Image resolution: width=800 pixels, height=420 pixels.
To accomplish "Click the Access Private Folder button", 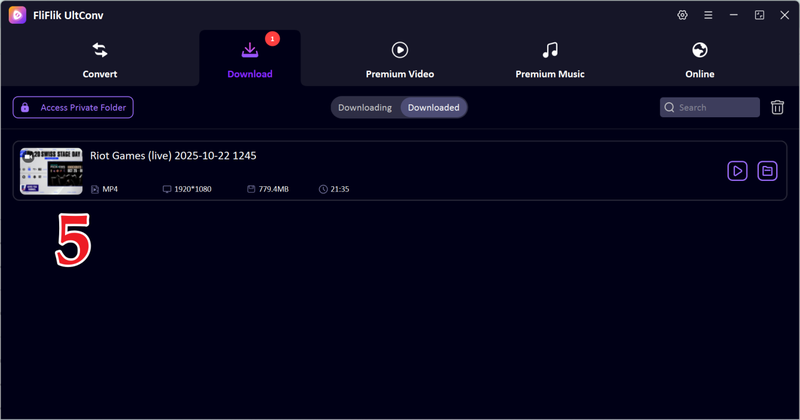I will pyautogui.click(x=73, y=107).
